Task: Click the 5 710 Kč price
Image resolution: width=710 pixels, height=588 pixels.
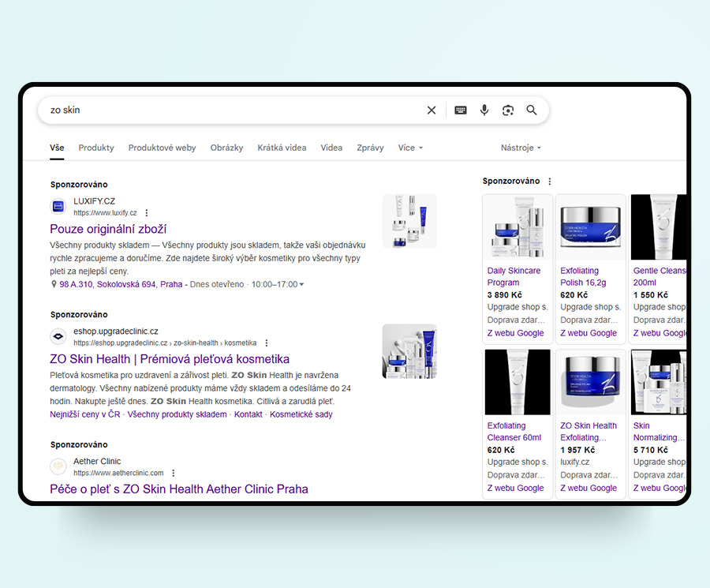Action: point(651,450)
